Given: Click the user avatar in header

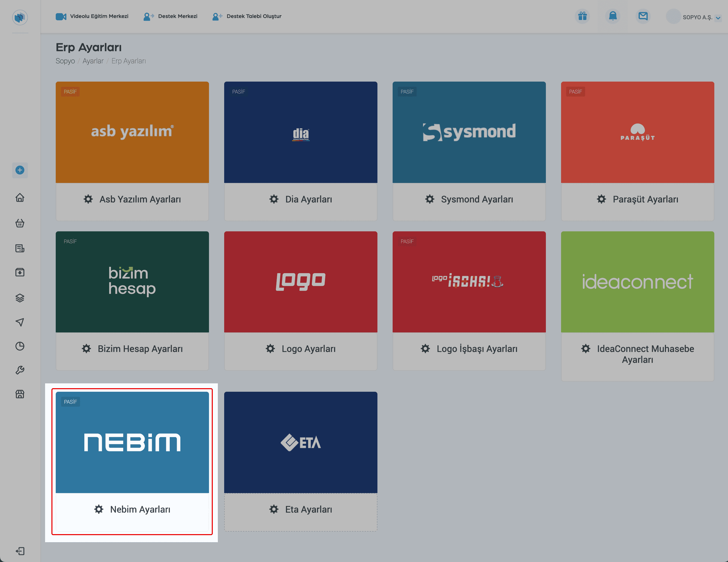Looking at the screenshot, I should [x=673, y=16].
